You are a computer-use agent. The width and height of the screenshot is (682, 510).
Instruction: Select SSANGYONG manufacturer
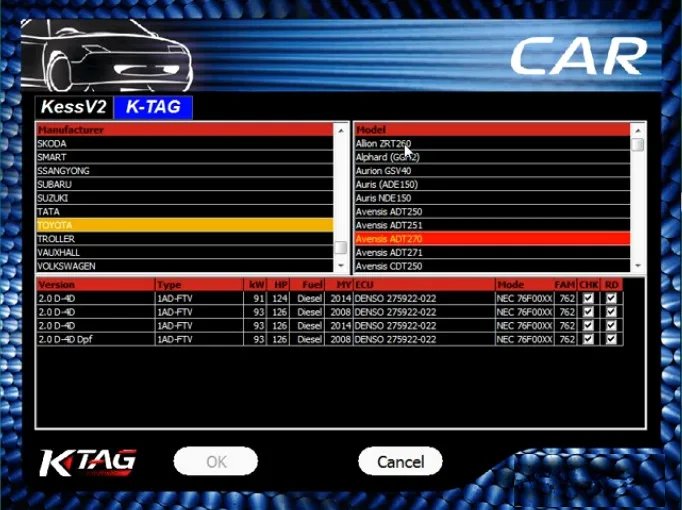tap(185, 171)
